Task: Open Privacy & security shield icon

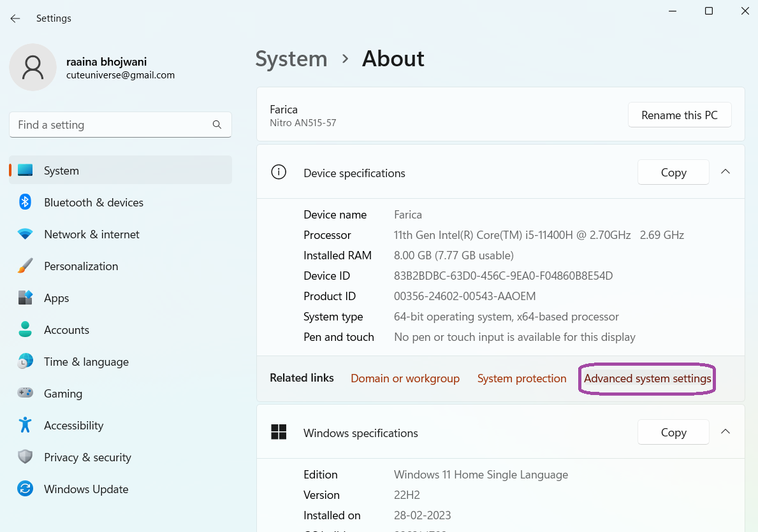Action: click(25, 457)
